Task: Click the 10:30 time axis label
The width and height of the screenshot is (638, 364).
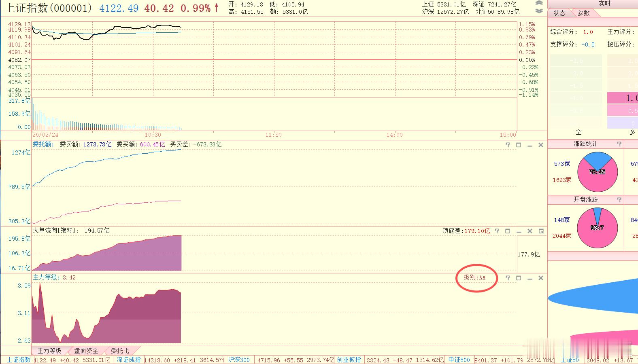Action: pos(153,135)
